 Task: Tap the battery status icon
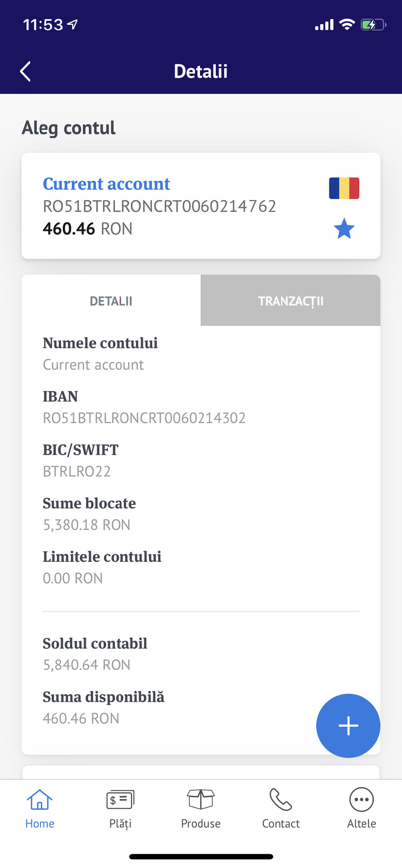pos(373,25)
